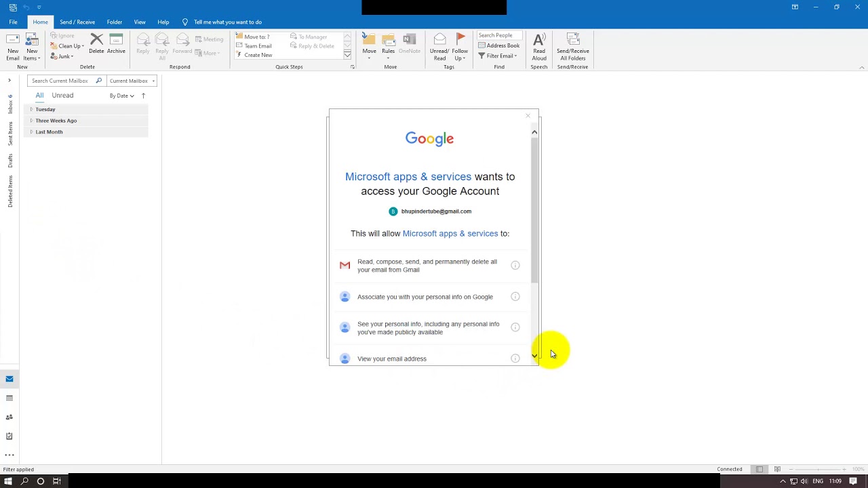Open the Rules dropdown
Viewport: 868px width, 488px height.
(x=388, y=47)
